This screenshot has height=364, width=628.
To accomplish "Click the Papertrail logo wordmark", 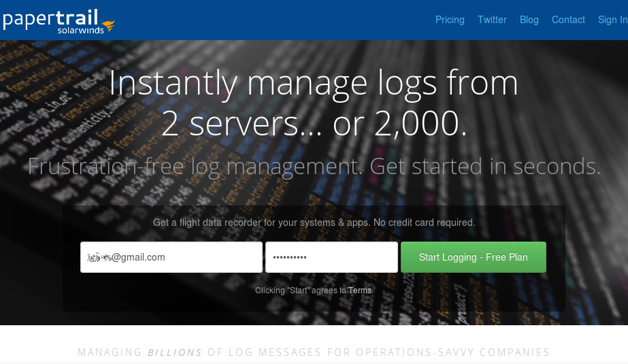I will point(50,17).
